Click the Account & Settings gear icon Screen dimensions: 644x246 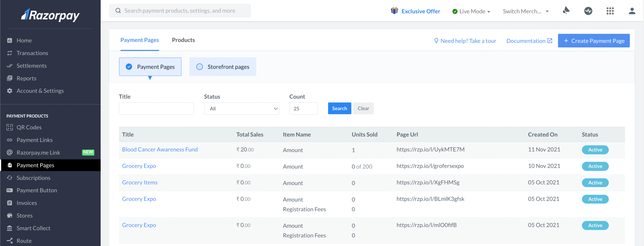point(10,91)
